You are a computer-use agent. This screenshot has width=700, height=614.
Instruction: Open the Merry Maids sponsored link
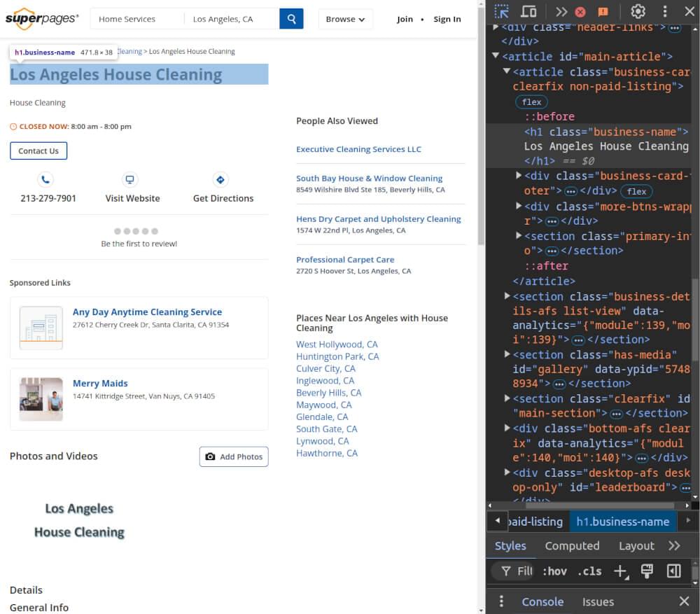100,383
